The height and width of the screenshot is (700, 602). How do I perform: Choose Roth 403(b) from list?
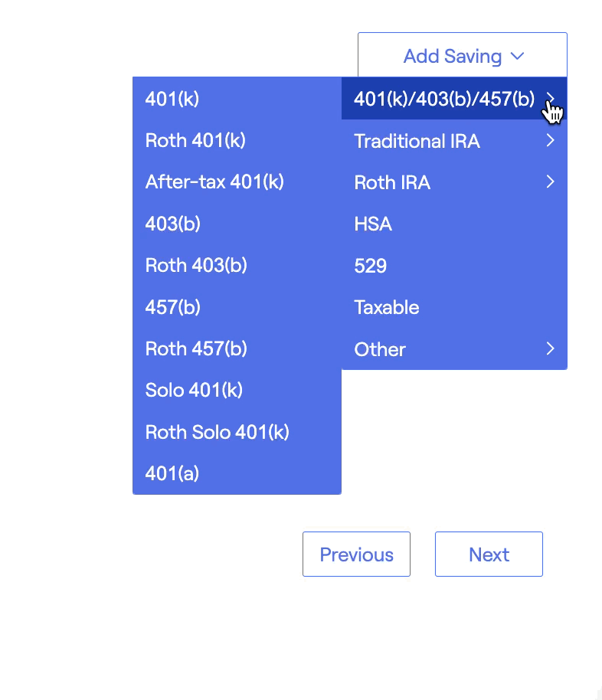point(237,266)
